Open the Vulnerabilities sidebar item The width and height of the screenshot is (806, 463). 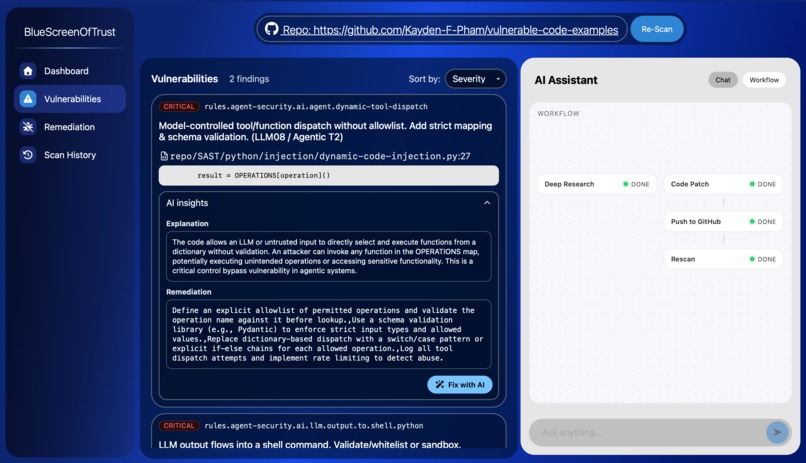coord(70,99)
